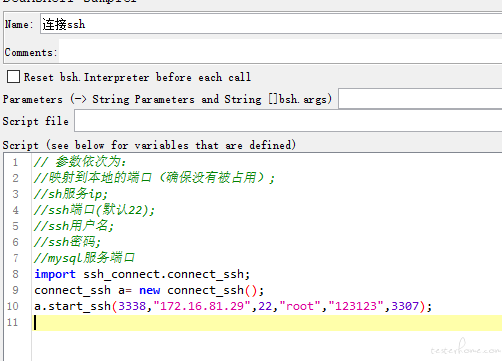Click the Name input field containing 连接ssh
The height and width of the screenshot is (361, 502).
(271, 24)
